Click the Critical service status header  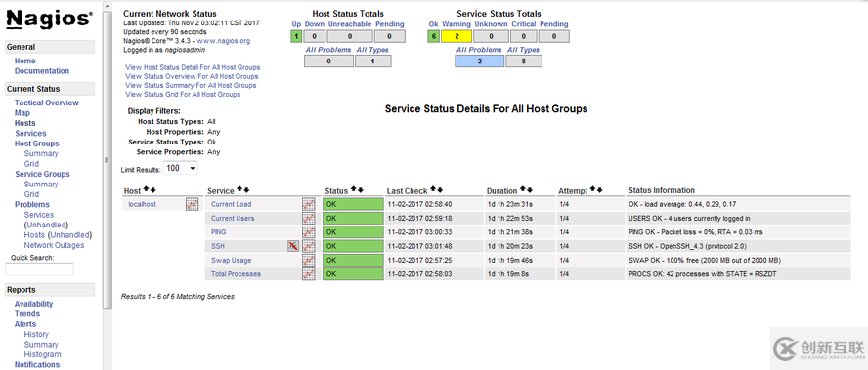pos(524,24)
